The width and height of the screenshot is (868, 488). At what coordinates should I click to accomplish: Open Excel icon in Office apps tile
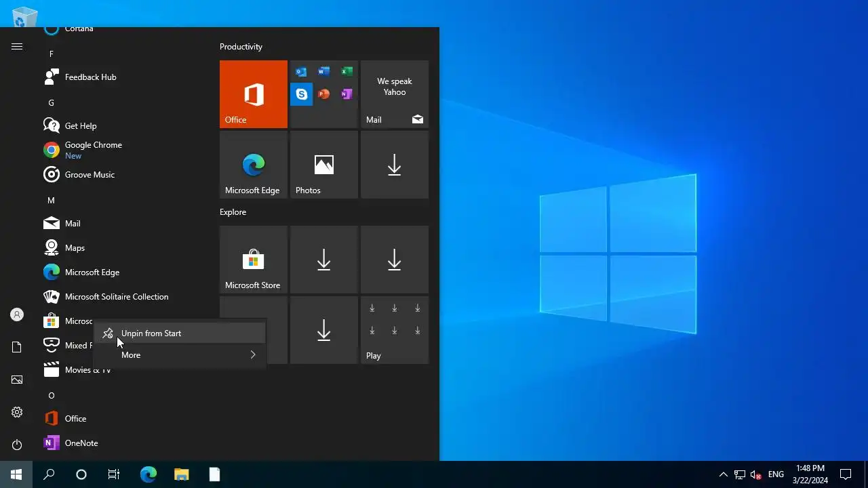347,72
